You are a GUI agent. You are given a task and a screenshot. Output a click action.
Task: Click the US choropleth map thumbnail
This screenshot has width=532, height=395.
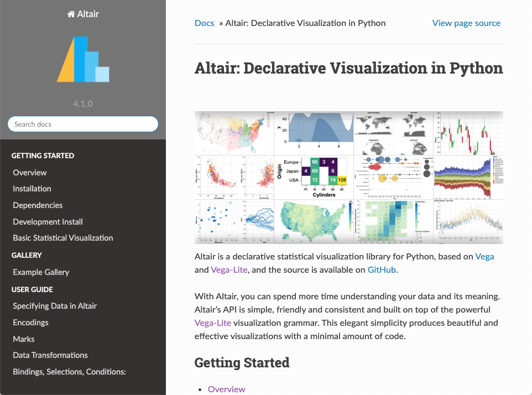click(314, 222)
